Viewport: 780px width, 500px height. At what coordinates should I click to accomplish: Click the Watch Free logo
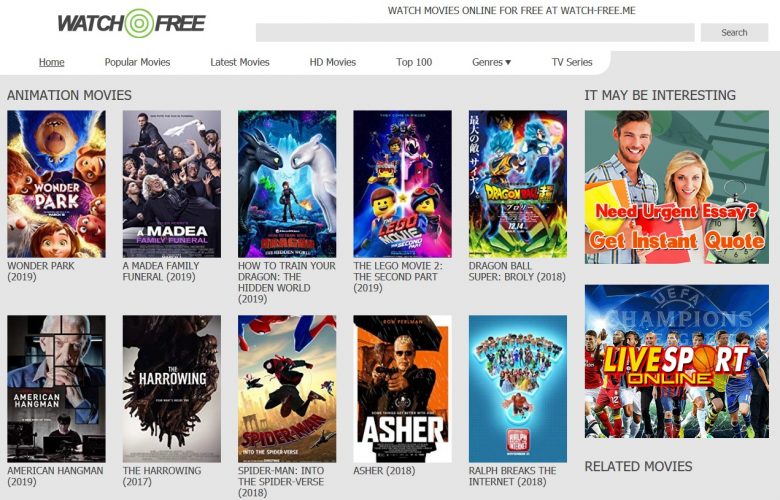131,23
